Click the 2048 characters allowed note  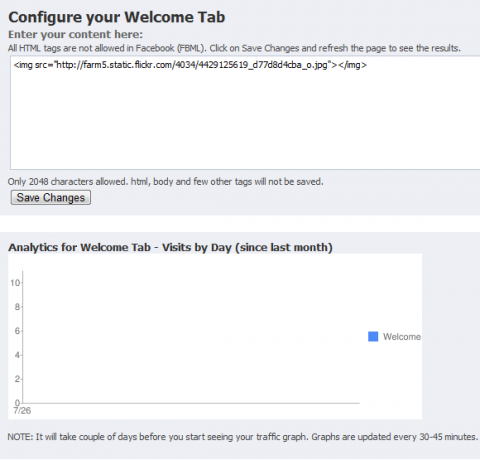(x=166, y=182)
